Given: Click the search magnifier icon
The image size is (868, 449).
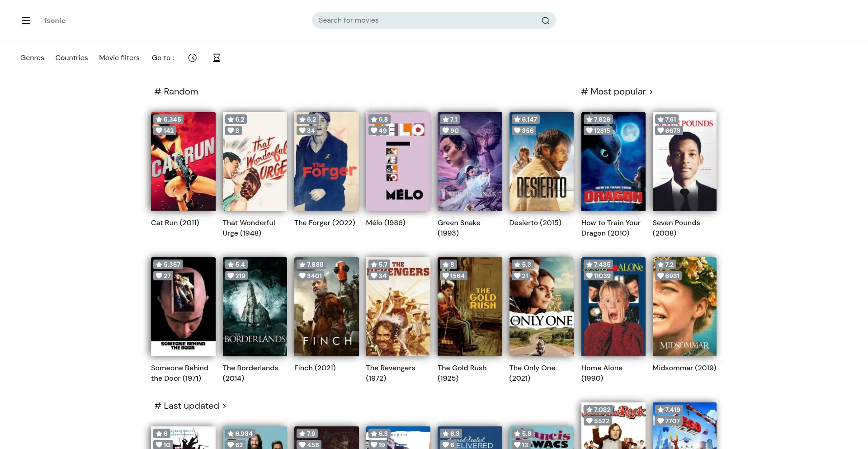Looking at the screenshot, I should [545, 20].
